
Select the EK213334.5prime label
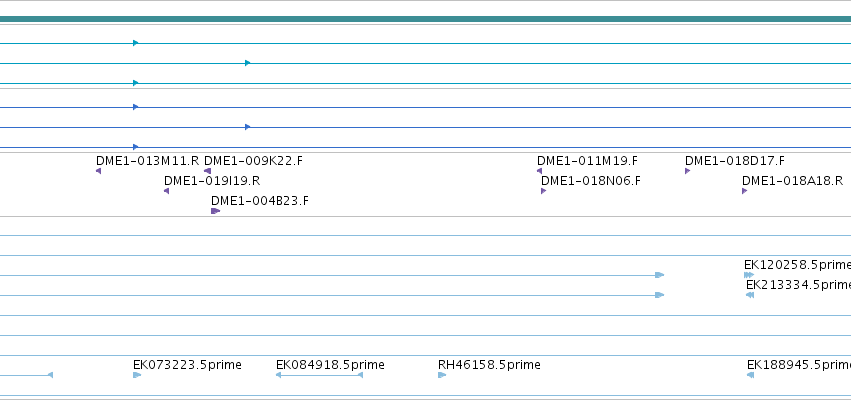(x=798, y=285)
